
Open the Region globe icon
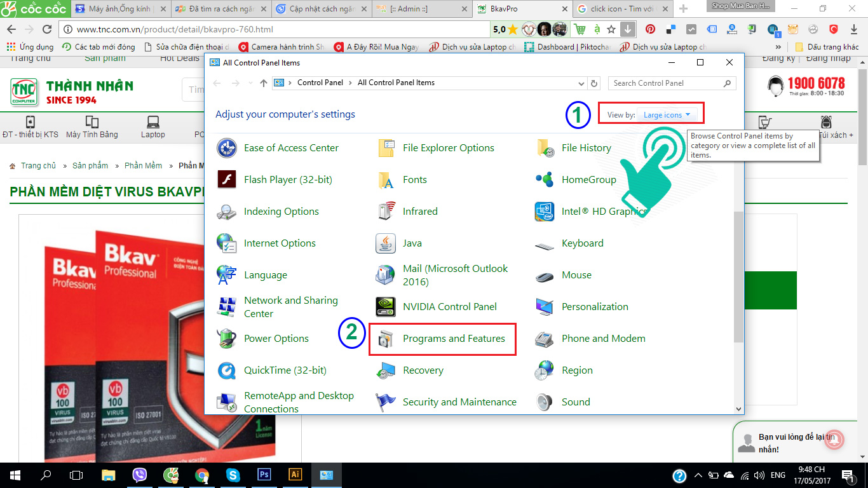pos(545,370)
